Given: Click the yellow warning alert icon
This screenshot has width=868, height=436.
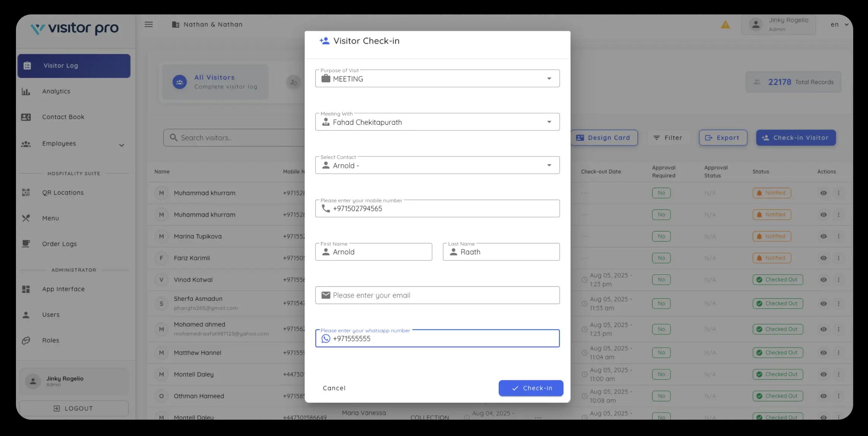Looking at the screenshot, I should tap(725, 25).
